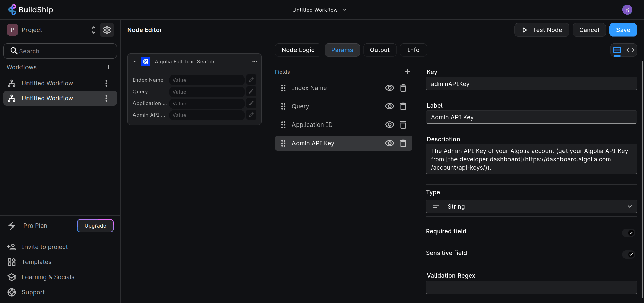The height and width of the screenshot is (303, 644).
Task: Toggle visibility of Query field
Action: pyautogui.click(x=389, y=106)
